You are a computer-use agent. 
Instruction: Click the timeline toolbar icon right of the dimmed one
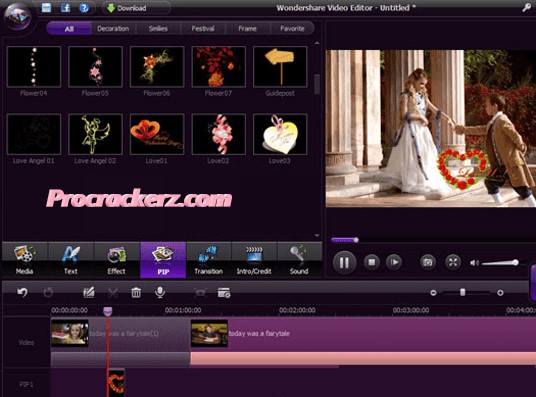tap(224, 293)
